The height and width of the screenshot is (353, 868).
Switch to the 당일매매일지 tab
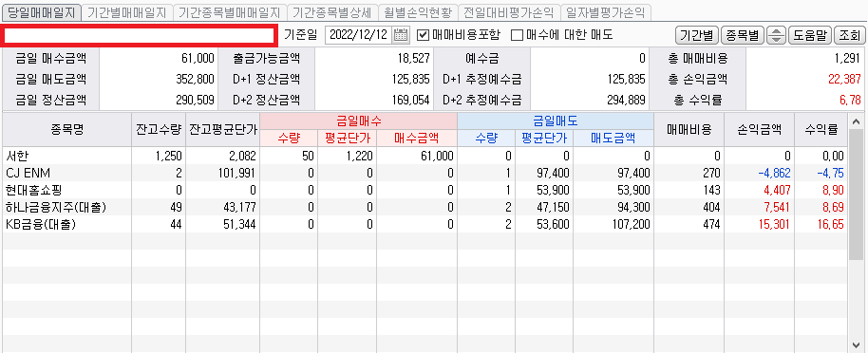(x=41, y=11)
